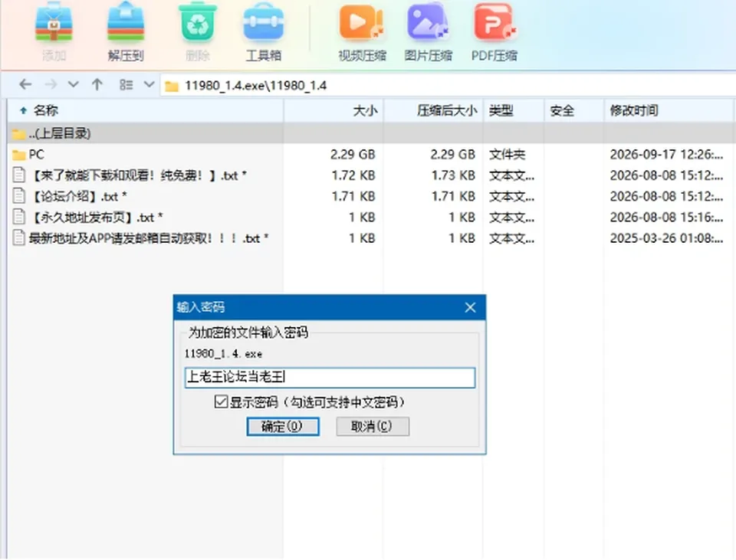Open the Toolbox (工具箱) icon

point(263,22)
